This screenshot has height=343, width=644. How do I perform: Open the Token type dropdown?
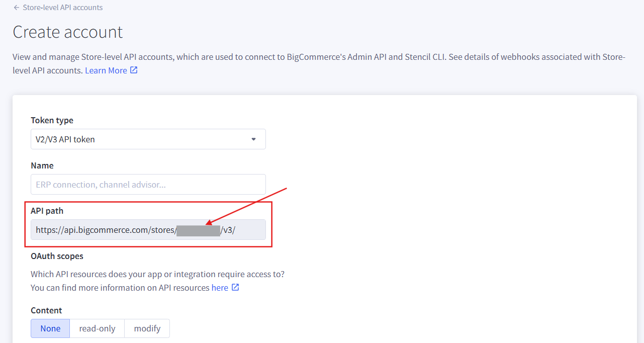click(148, 139)
